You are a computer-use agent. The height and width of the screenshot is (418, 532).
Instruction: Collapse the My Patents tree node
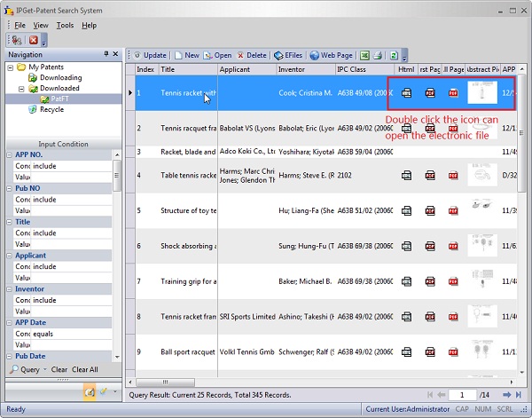pos(10,67)
